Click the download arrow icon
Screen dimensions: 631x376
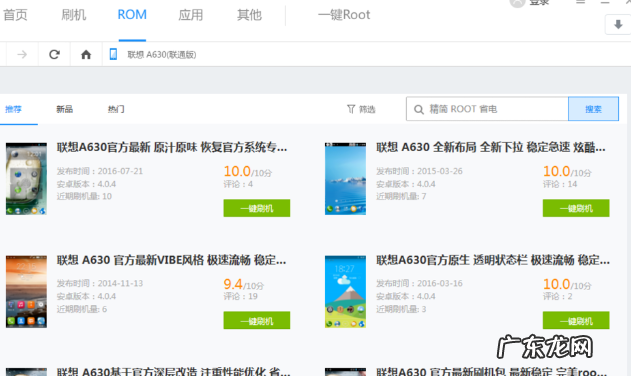pyautogui.click(x=619, y=25)
